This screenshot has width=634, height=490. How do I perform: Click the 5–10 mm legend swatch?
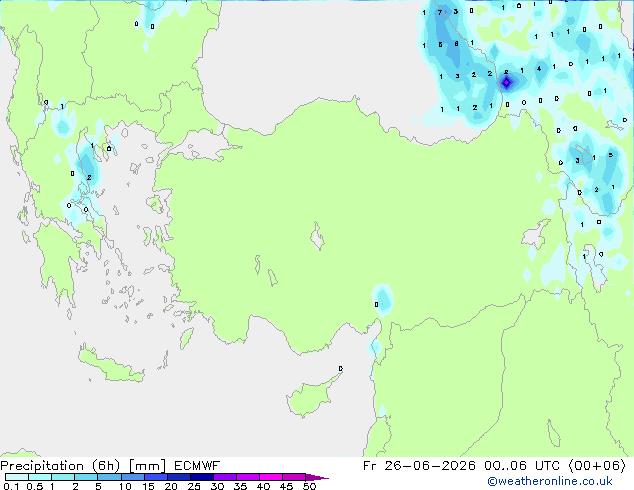point(109,477)
